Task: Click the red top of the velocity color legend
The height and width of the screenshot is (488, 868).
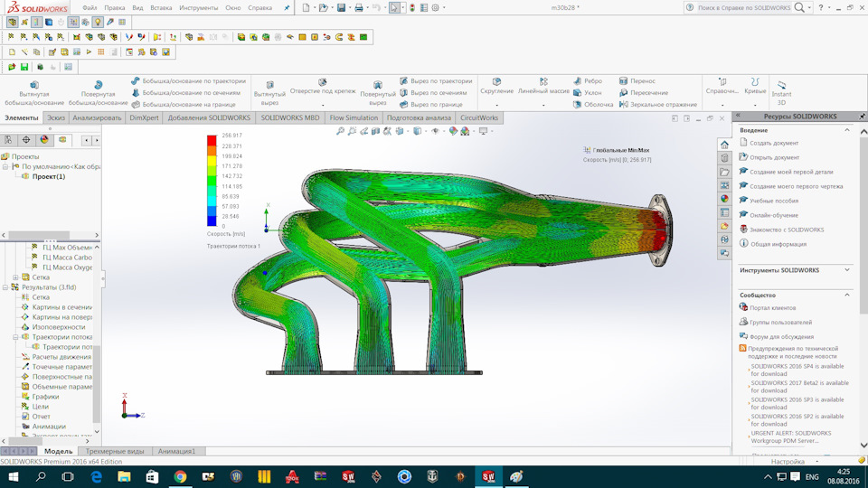Action: click(213, 139)
